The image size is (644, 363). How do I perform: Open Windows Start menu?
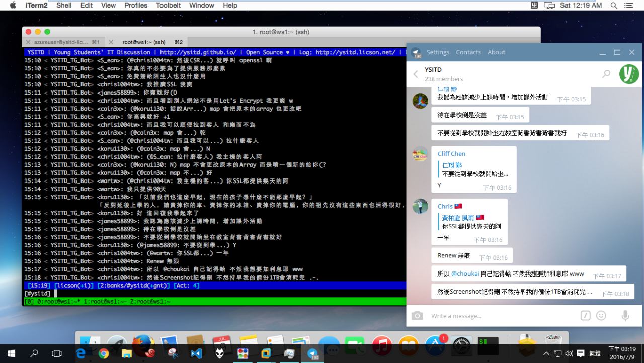click(x=11, y=353)
